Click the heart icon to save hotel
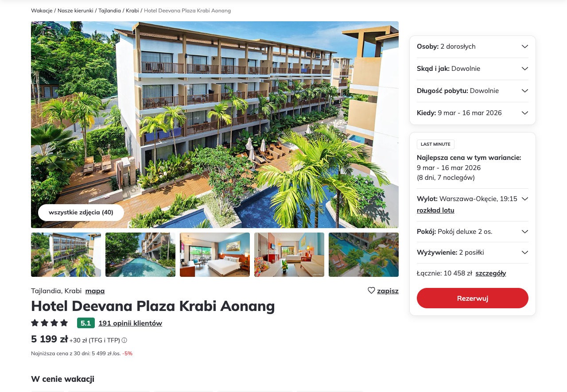Image resolution: width=567 pixels, height=392 pixels. pos(371,291)
